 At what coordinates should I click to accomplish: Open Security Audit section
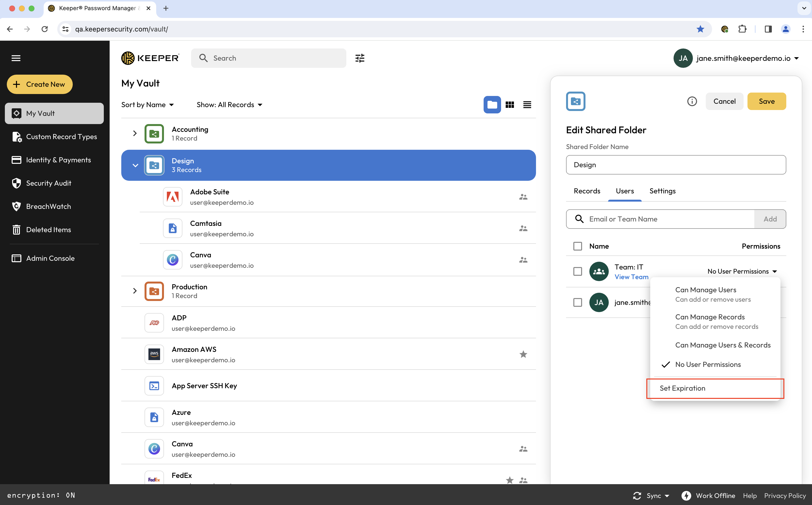pos(49,183)
